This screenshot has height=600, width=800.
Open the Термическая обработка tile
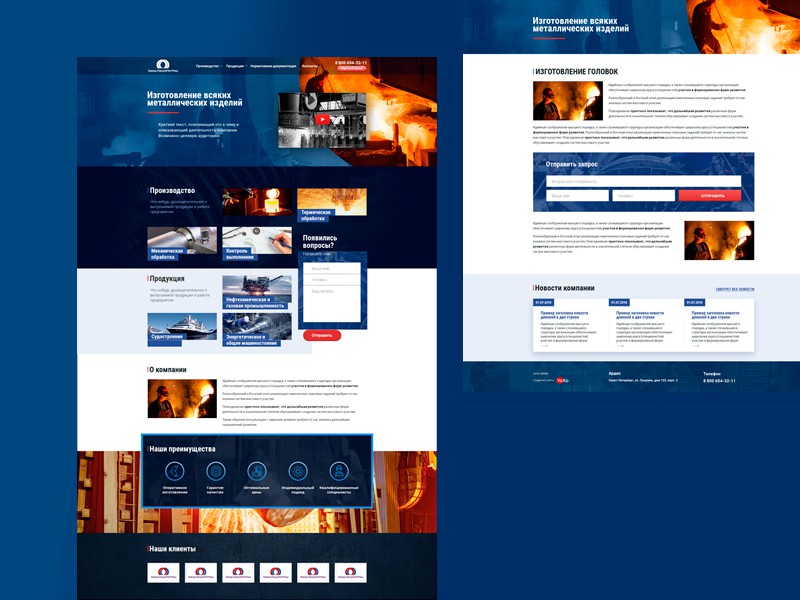click(x=332, y=205)
